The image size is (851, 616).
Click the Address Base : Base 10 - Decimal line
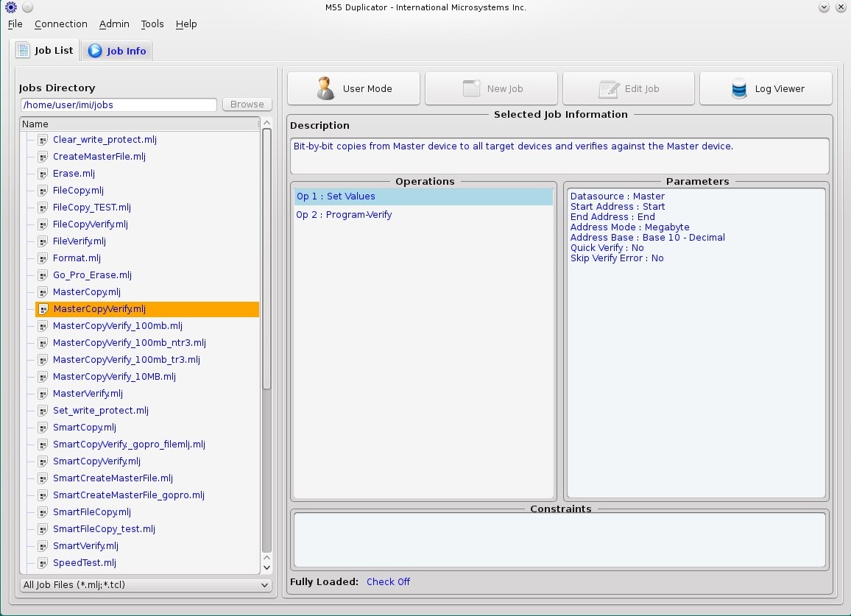648,238
